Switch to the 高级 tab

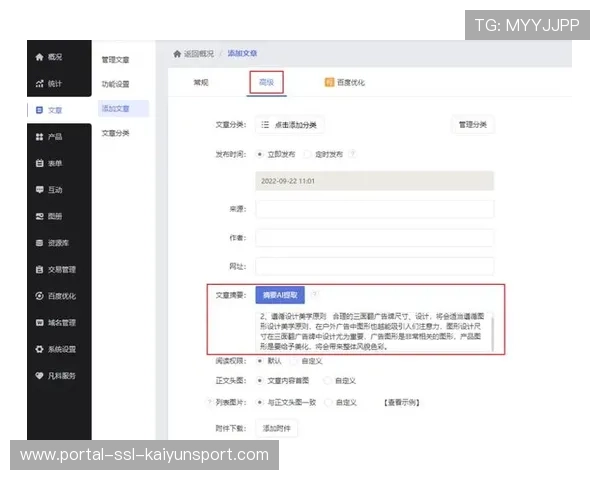pyautogui.click(x=266, y=82)
